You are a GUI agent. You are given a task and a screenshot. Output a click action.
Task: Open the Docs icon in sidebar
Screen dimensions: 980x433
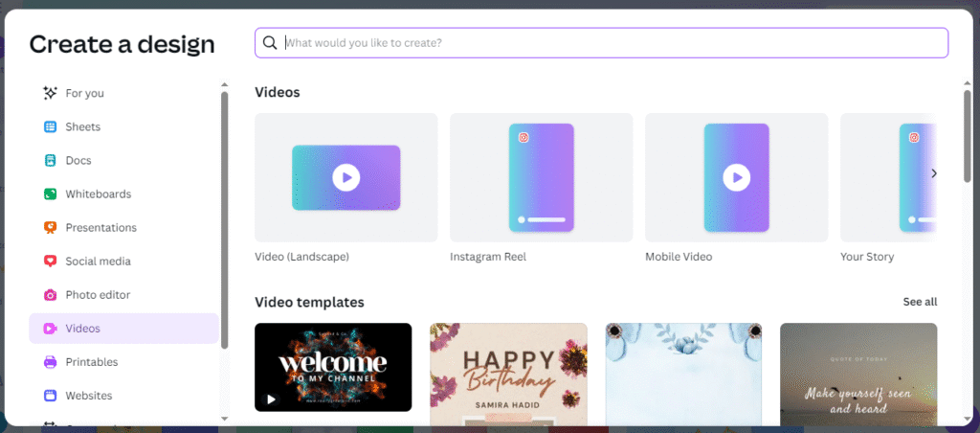(51, 160)
